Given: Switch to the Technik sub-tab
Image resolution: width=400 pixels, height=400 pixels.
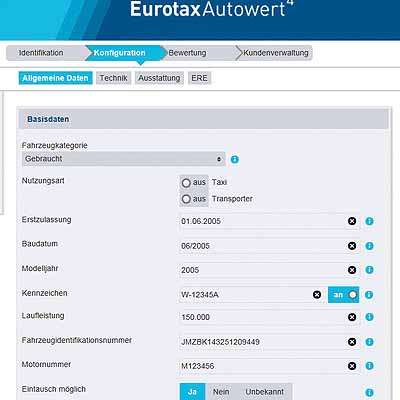Looking at the screenshot, I should tap(114, 78).
